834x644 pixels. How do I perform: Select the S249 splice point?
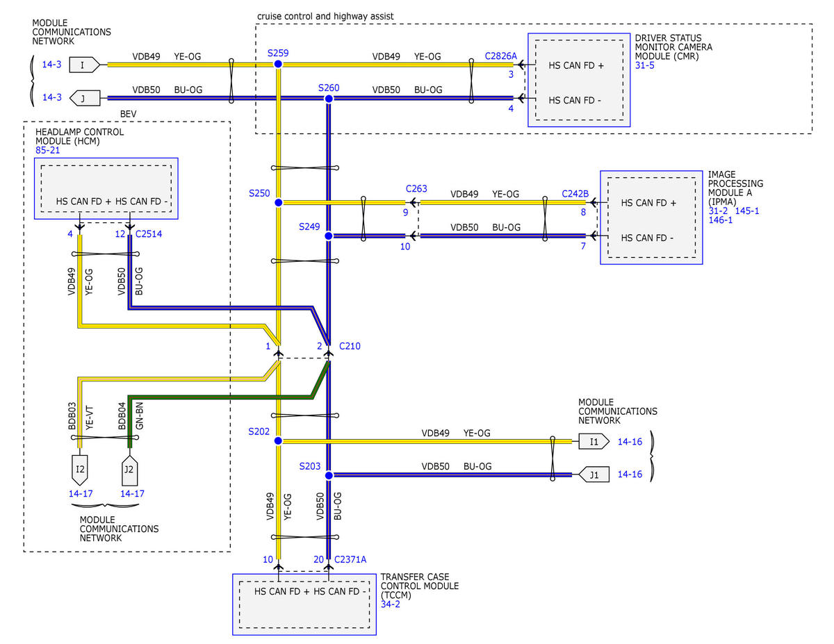(x=329, y=236)
